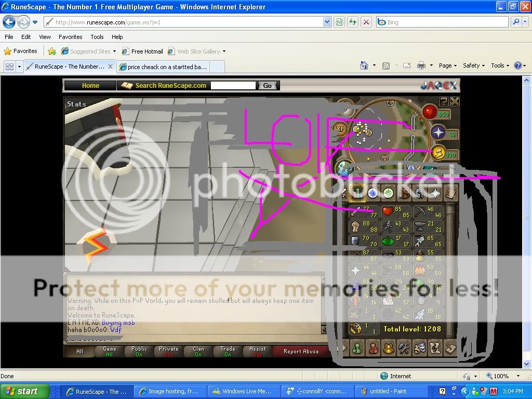Open the world map globe icon
The width and height of the screenshot is (532, 399).
(343, 168)
